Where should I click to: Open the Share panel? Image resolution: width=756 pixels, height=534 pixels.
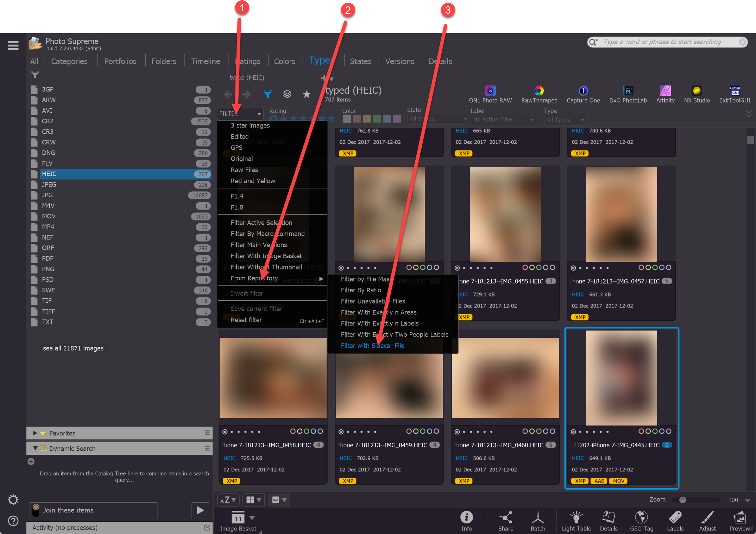(x=506, y=521)
